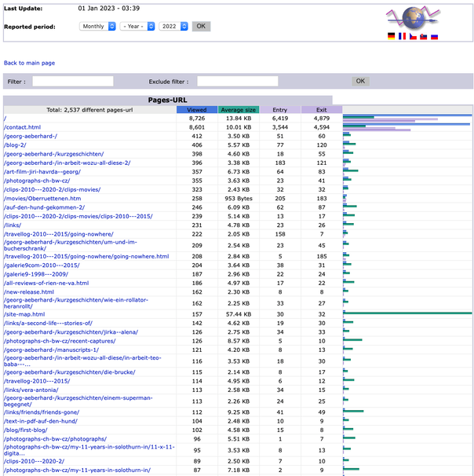Click the 6,419 entry count

pos(280,119)
